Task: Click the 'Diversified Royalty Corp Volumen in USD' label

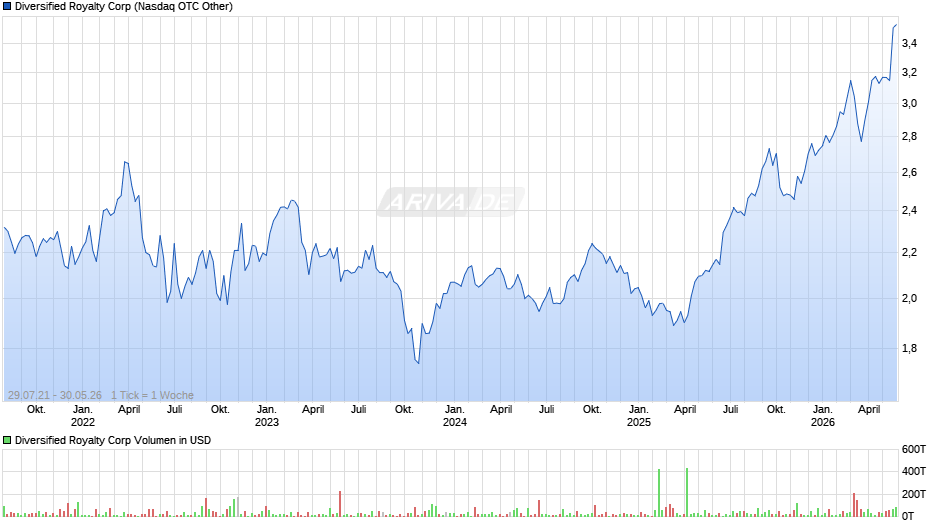Action: (113, 440)
